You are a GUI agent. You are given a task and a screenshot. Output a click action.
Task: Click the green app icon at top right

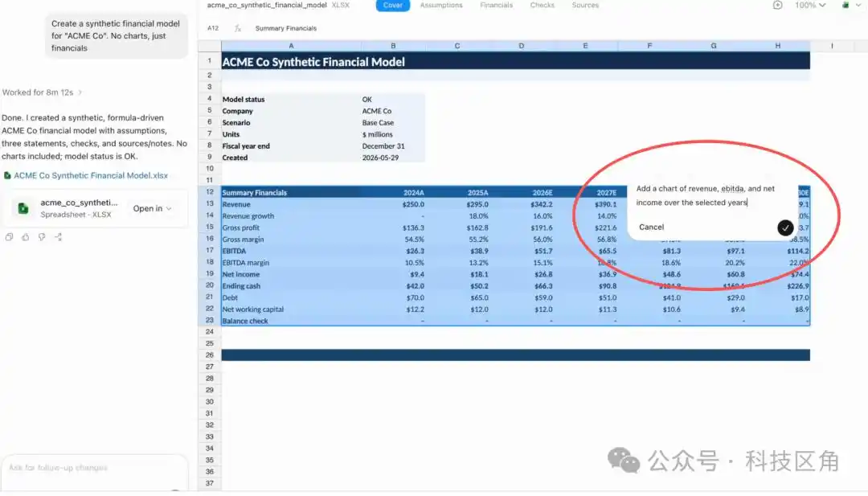click(x=845, y=5)
